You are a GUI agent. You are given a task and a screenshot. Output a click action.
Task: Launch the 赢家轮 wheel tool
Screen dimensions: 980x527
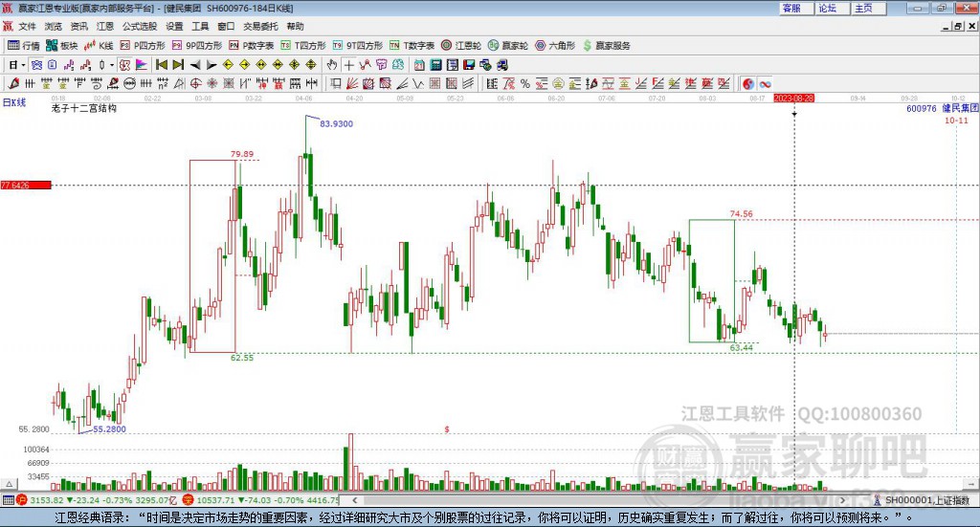click(x=508, y=46)
